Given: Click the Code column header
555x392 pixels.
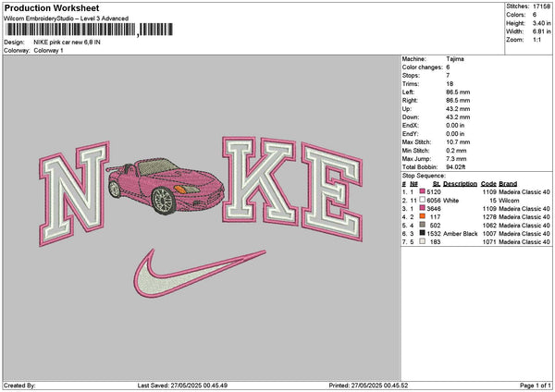Looking at the screenshot, I should pyautogui.click(x=488, y=183).
